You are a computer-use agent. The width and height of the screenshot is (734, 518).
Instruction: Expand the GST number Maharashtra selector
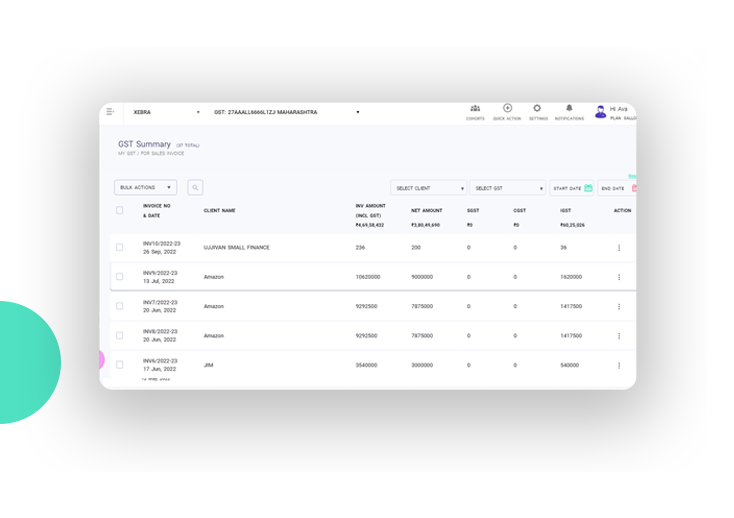click(286, 112)
